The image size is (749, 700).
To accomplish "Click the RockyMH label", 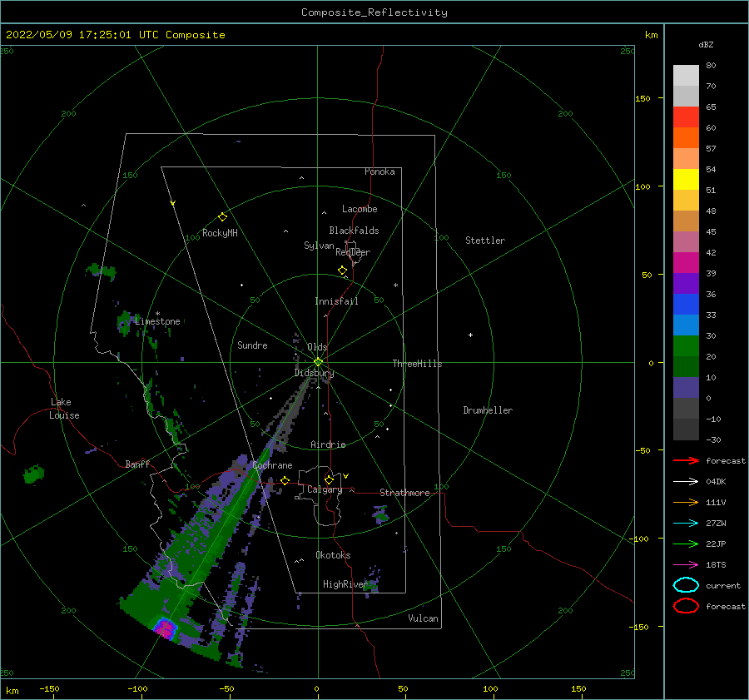I will click(x=221, y=233).
